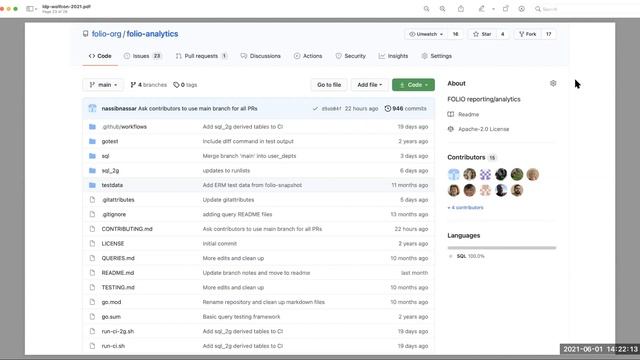
Task: Open the Discussions tab
Action: (260, 56)
